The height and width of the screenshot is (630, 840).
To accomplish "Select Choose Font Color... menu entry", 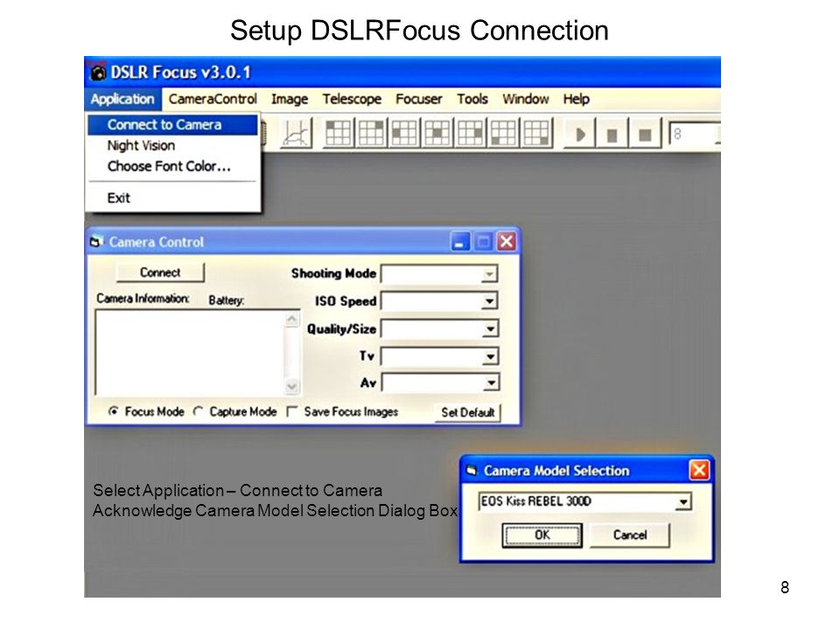I will tap(172, 166).
